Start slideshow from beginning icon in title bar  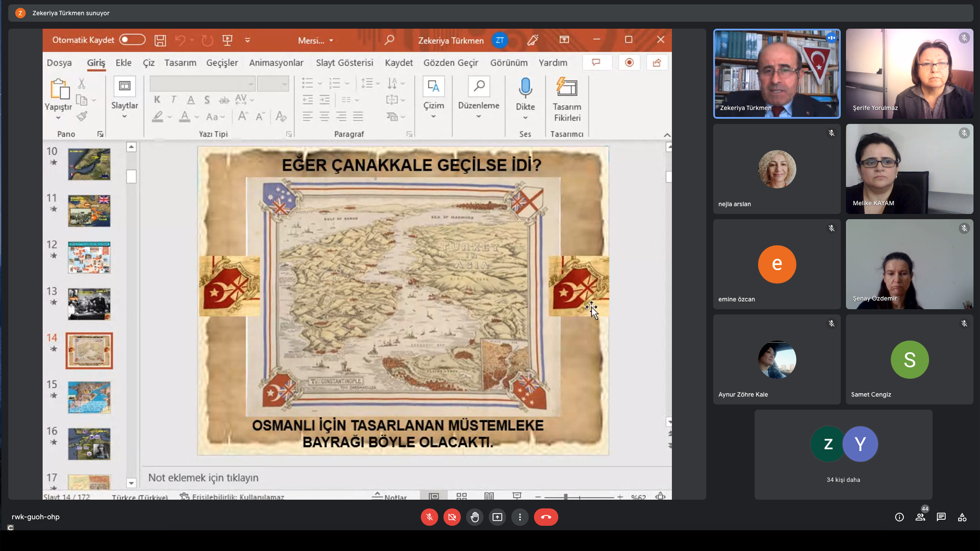click(x=227, y=40)
